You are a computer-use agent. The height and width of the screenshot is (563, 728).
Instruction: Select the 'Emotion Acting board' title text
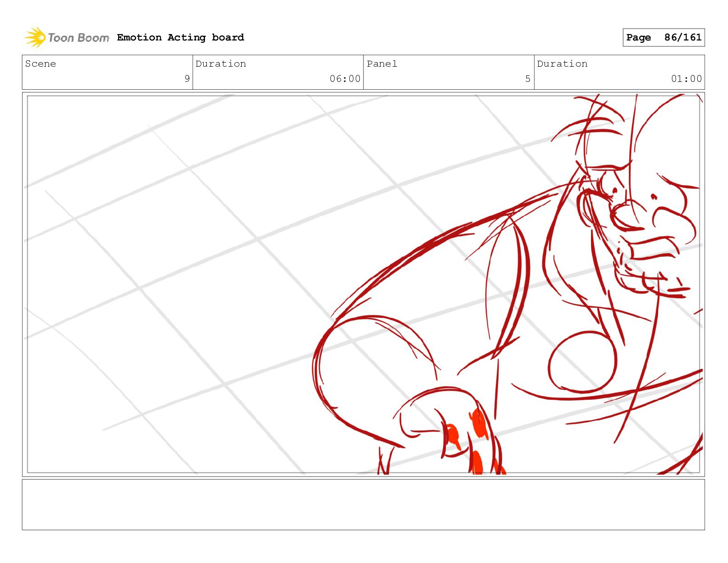coord(181,37)
